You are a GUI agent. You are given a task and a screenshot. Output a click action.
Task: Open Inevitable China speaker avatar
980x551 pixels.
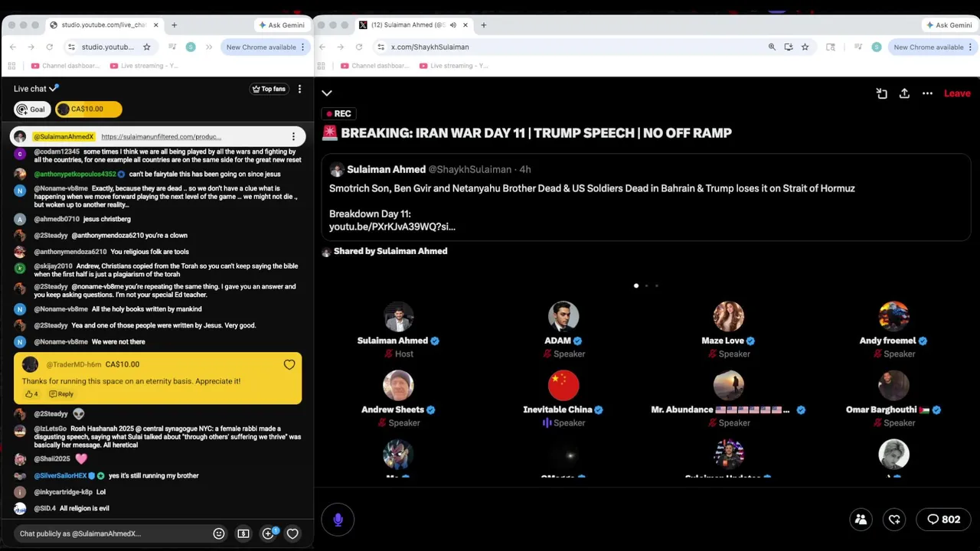coord(563,386)
